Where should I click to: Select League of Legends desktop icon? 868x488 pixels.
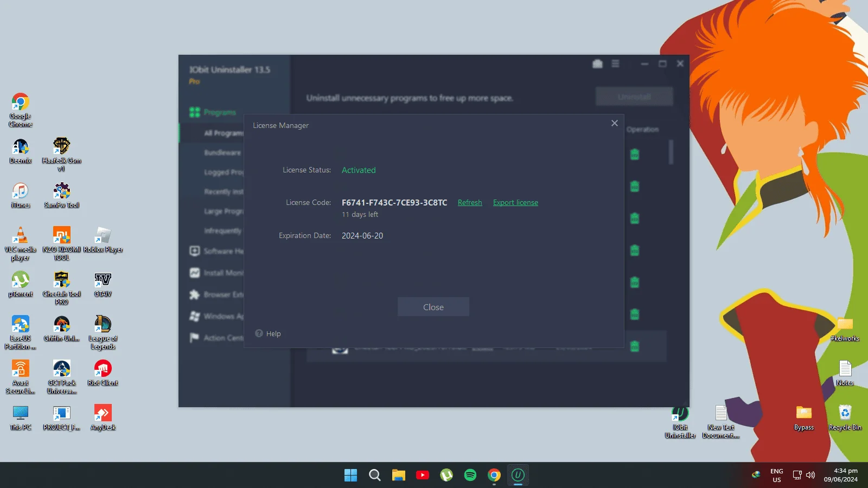[x=103, y=333]
